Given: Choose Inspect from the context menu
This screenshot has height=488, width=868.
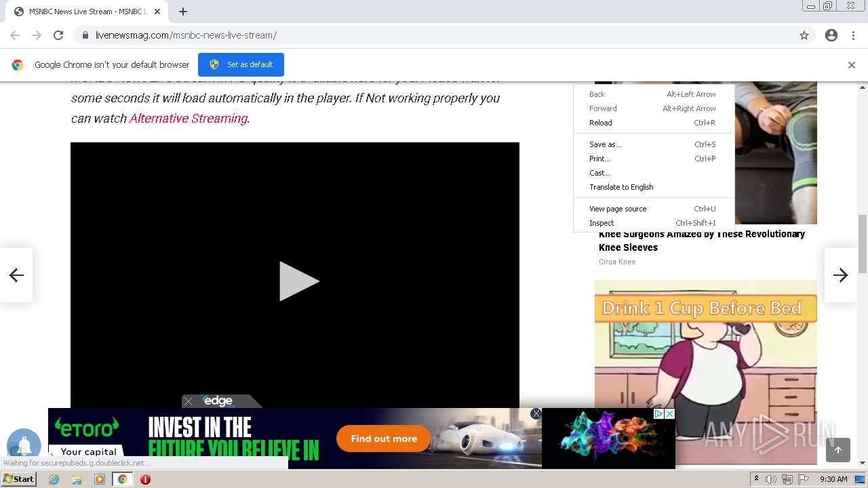Looking at the screenshot, I should tap(654, 223).
